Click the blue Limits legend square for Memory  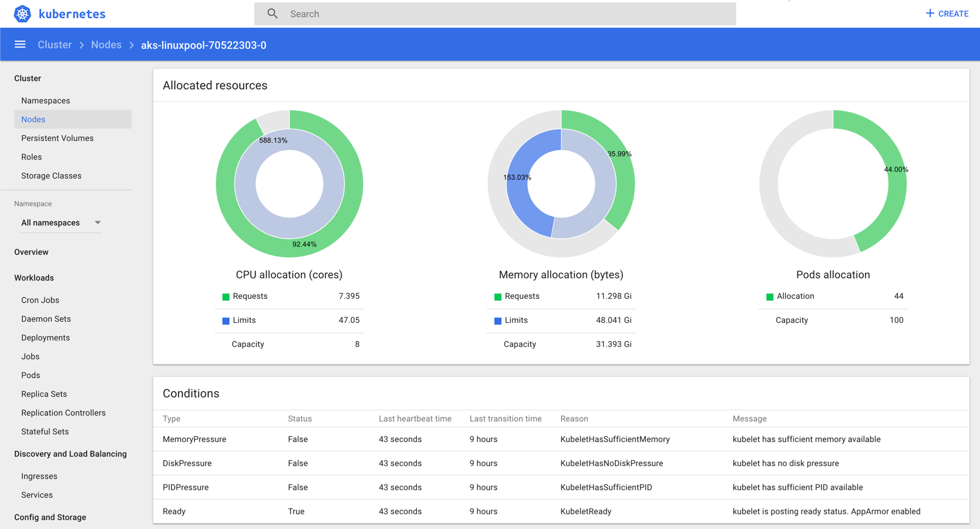tap(497, 321)
